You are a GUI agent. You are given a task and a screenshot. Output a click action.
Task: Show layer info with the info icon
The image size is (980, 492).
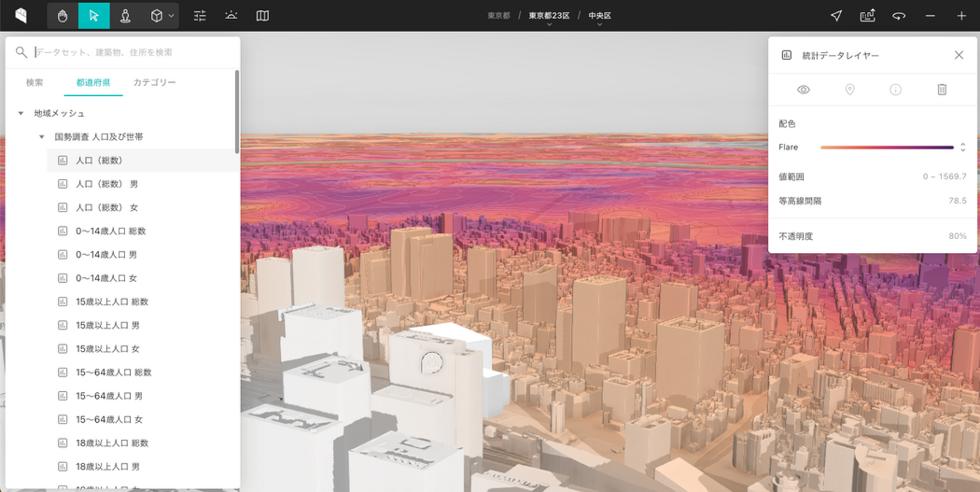point(896,89)
